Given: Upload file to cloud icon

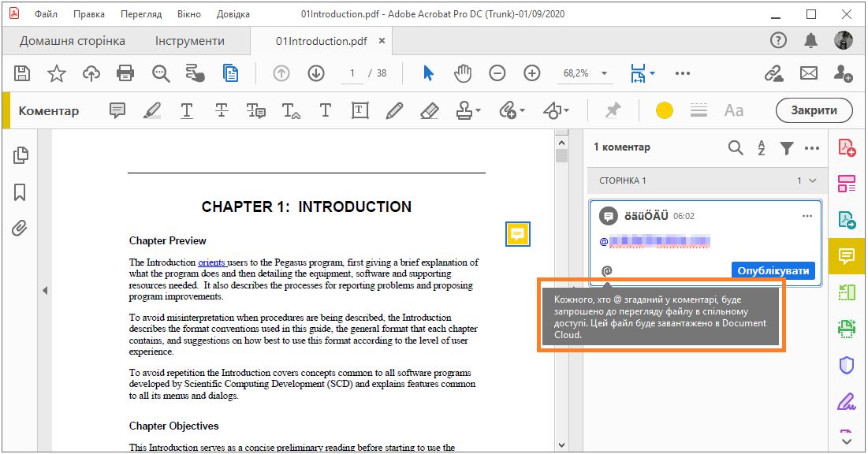Looking at the screenshot, I should coord(91,73).
